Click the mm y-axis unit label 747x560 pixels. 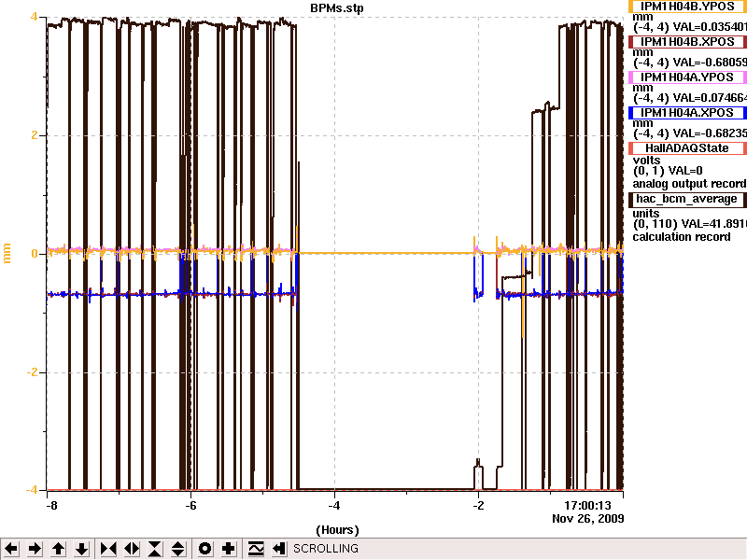(7, 253)
